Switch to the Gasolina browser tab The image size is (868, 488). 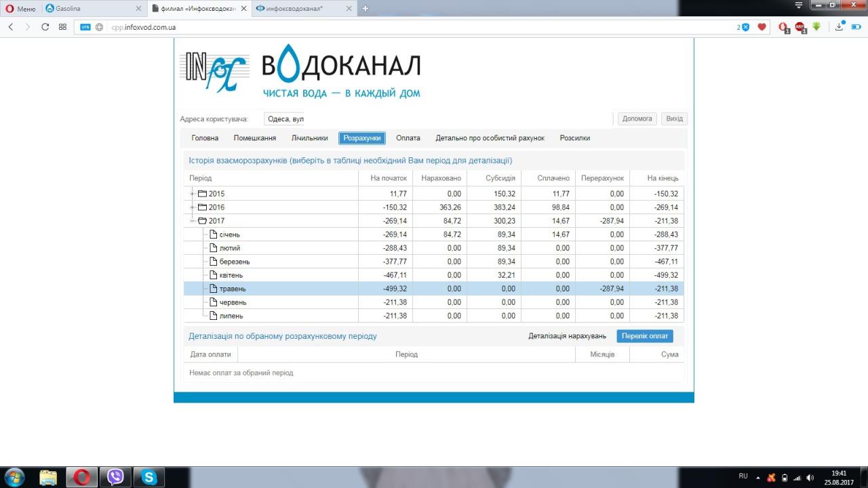point(94,8)
